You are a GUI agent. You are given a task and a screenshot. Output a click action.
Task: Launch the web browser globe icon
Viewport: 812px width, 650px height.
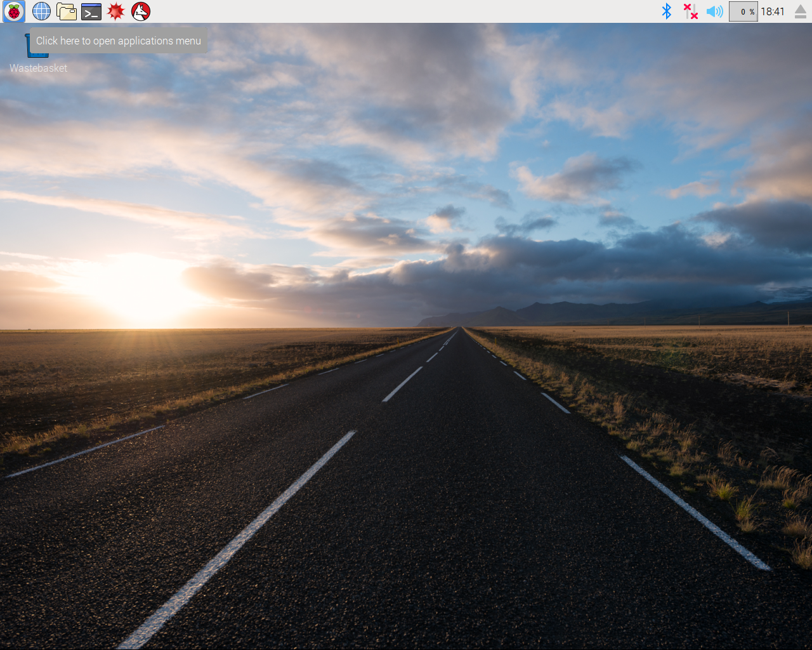click(41, 11)
